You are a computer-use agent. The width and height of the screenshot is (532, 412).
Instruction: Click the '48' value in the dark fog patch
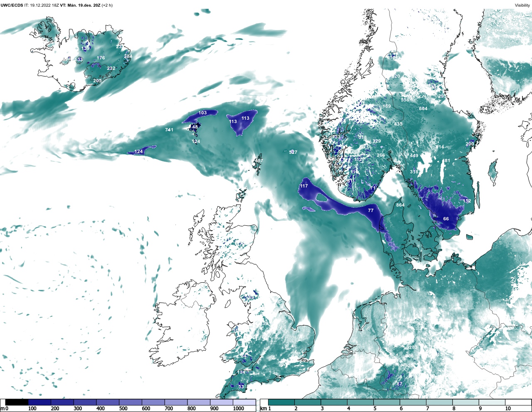(195, 127)
